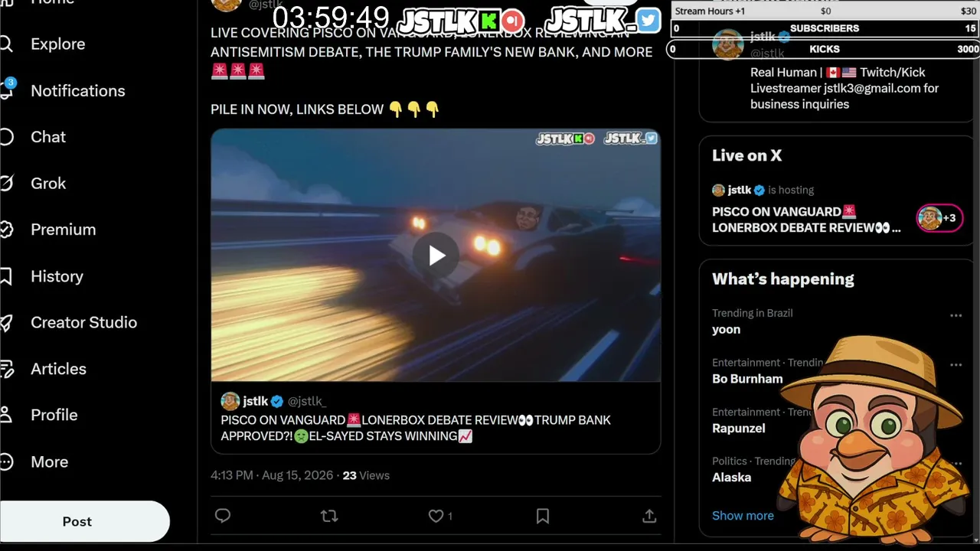Open the car livestream video thumbnail
The image size is (980, 551).
click(x=436, y=255)
